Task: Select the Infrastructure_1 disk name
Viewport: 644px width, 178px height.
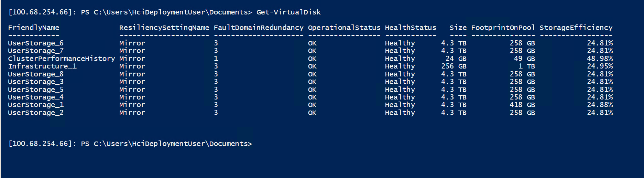Action: (x=42, y=66)
